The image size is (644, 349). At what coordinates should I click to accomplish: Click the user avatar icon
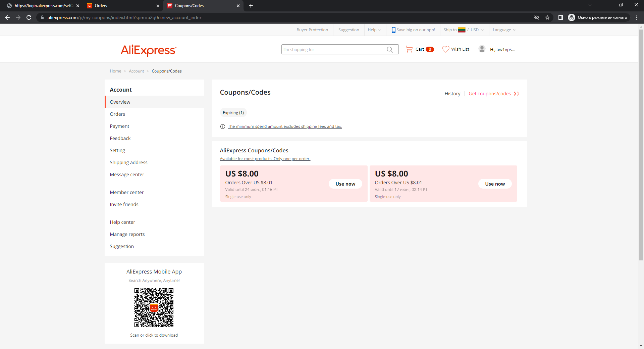tap(482, 49)
